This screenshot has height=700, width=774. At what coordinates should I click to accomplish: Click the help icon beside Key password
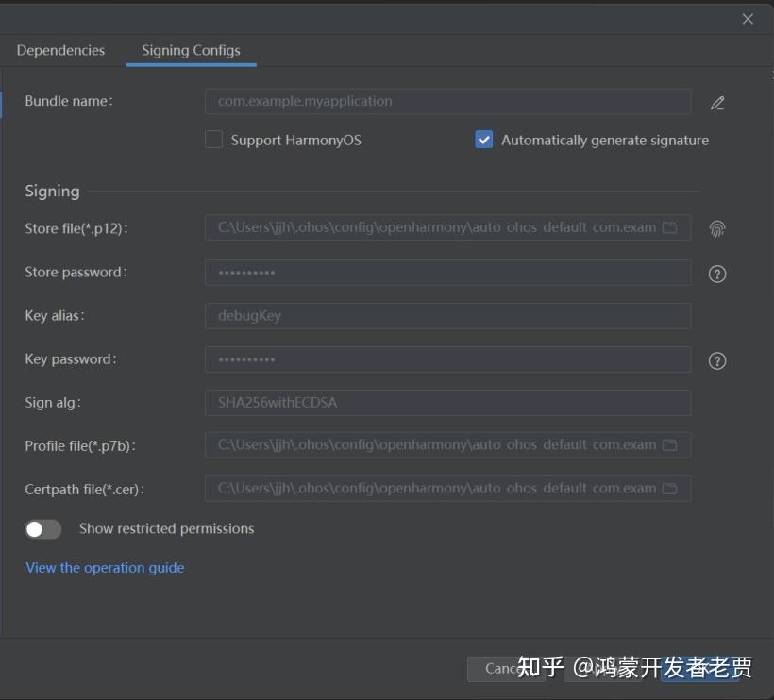(x=717, y=360)
